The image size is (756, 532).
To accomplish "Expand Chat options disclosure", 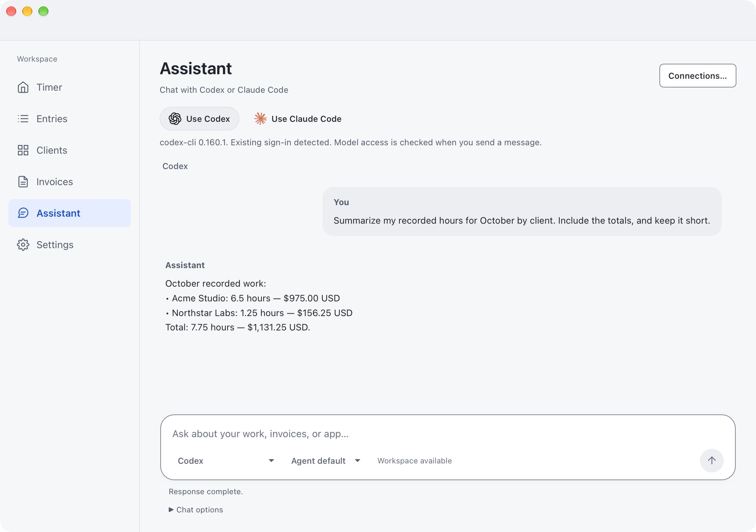I will coord(196,510).
